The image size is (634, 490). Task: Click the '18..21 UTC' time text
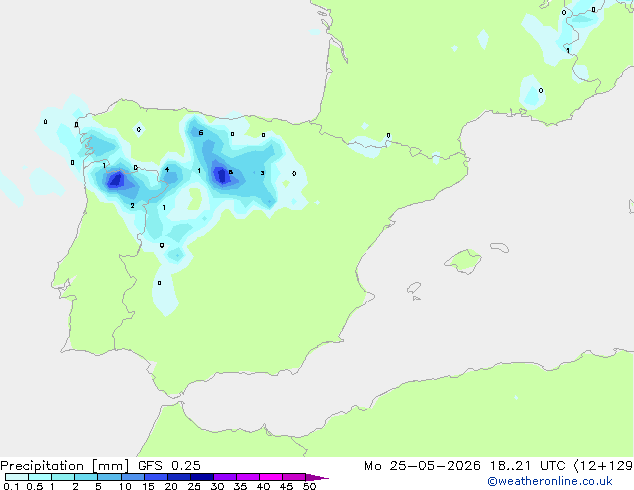[528, 466]
